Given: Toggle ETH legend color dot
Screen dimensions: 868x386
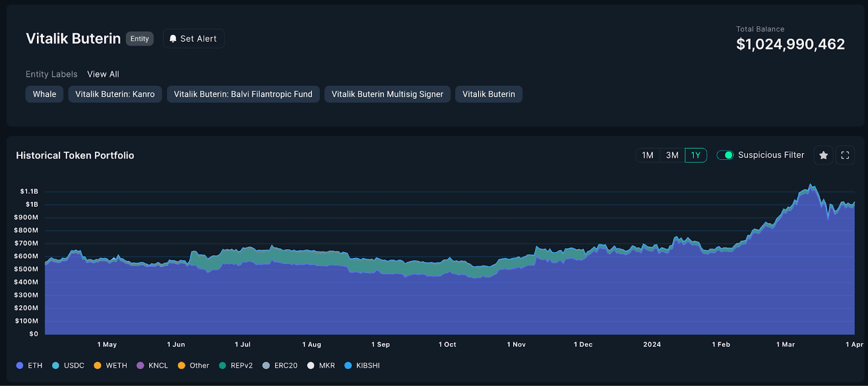Looking at the screenshot, I should [20, 365].
